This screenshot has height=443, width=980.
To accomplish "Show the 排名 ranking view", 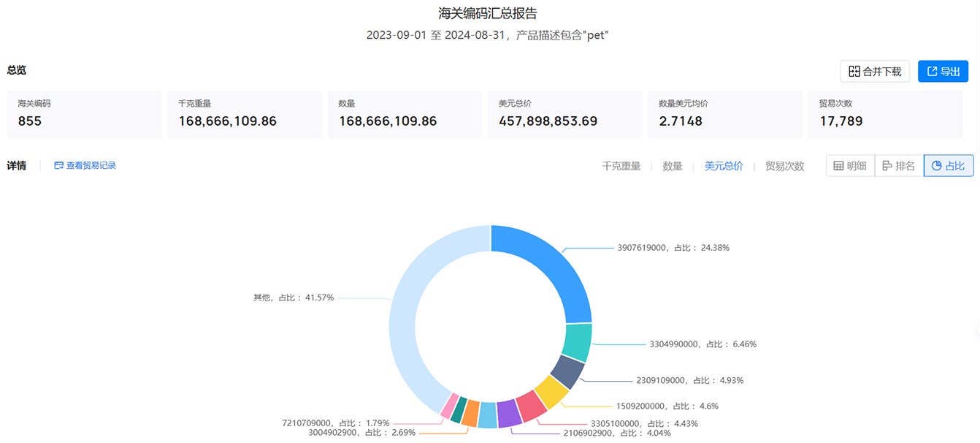I will pos(899,166).
